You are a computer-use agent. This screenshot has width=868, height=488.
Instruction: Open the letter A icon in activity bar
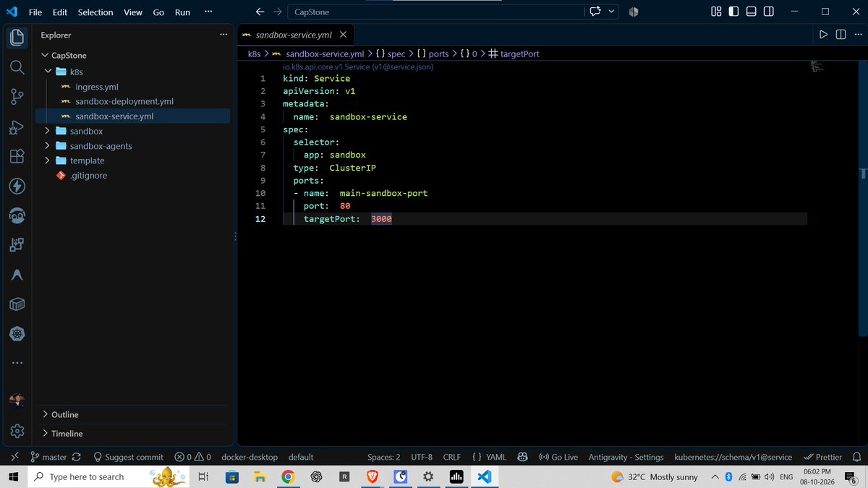[x=17, y=275]
